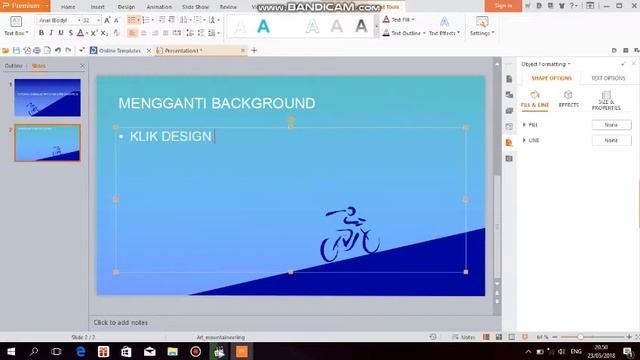
Task: Toggle bulleted list button
Action: (x=131, y=20)
